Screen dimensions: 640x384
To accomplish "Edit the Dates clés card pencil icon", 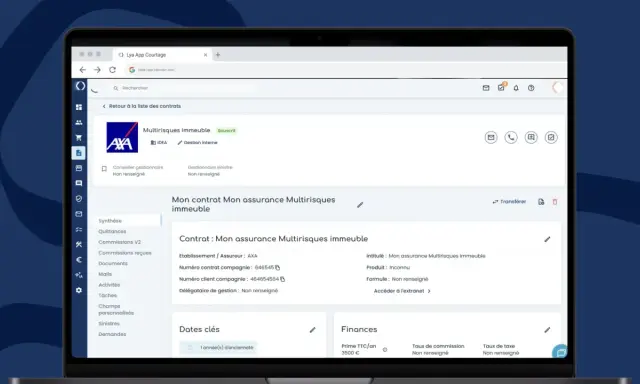I will 312,330.
